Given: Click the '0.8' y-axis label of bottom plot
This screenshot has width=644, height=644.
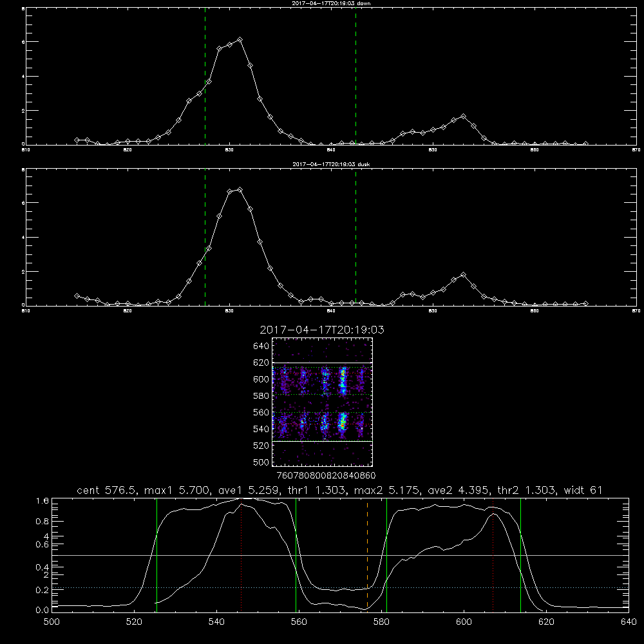Looking at the screenshot, I should (43, 522).
